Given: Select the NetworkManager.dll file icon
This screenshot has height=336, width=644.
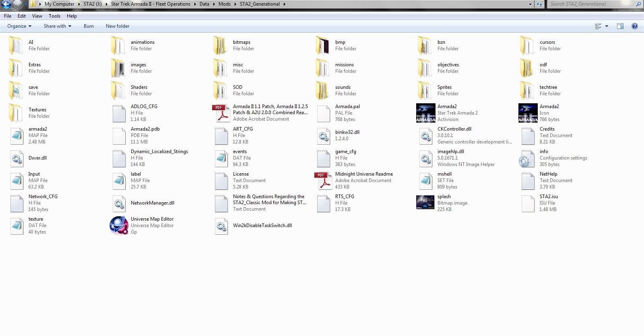Looking at the screenshot, I should pyautogui.click(x=119, y=203).
